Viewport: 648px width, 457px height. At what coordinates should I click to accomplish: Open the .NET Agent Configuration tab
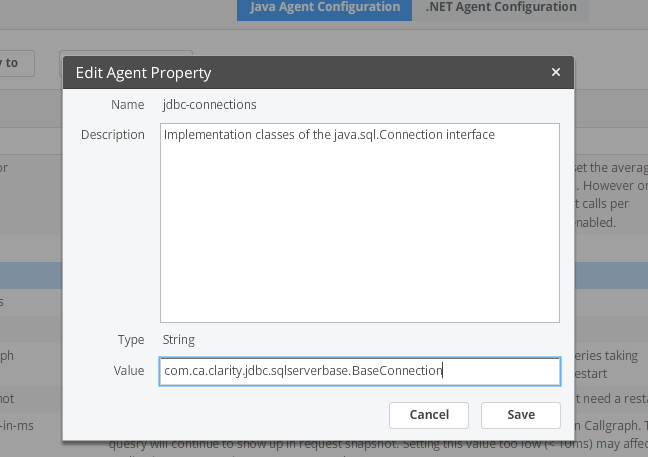(x=501, y=8)
